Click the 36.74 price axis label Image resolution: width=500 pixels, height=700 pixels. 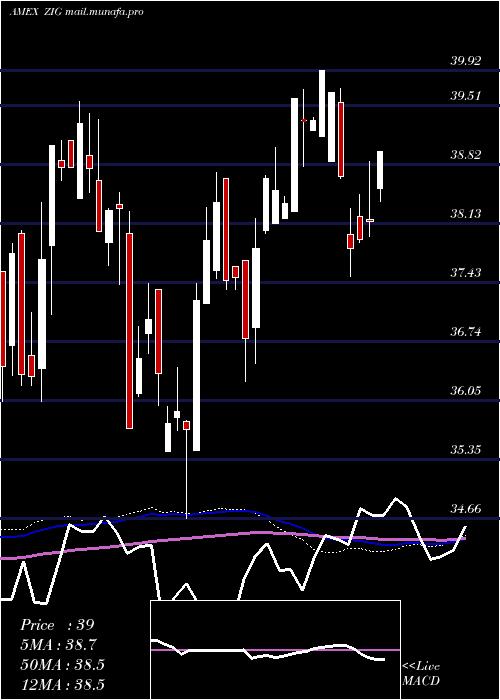[466, 332]
